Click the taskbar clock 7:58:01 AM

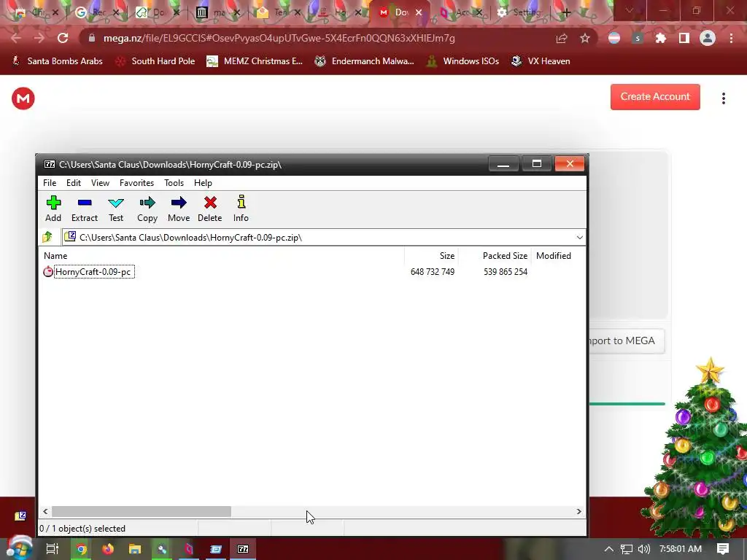(681, 549)
